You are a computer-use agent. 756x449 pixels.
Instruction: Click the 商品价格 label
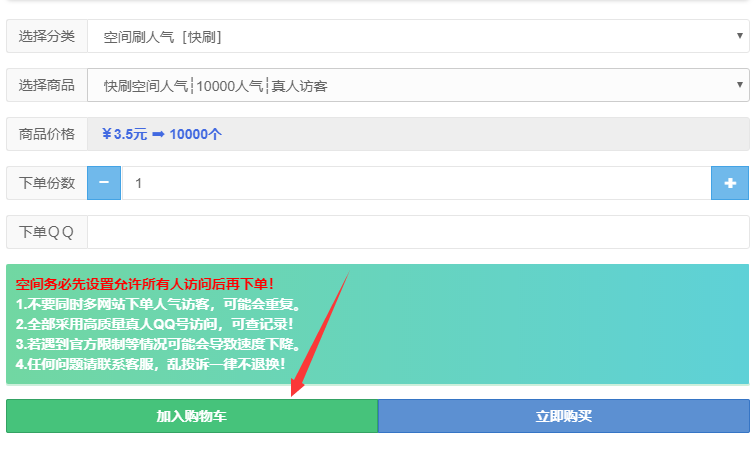[47, 134]
